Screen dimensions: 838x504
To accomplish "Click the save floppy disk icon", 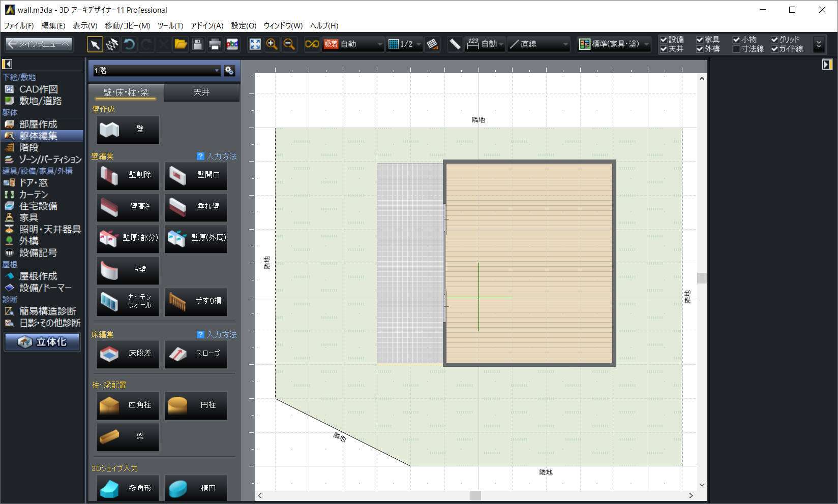I will [x=198, y=44].
